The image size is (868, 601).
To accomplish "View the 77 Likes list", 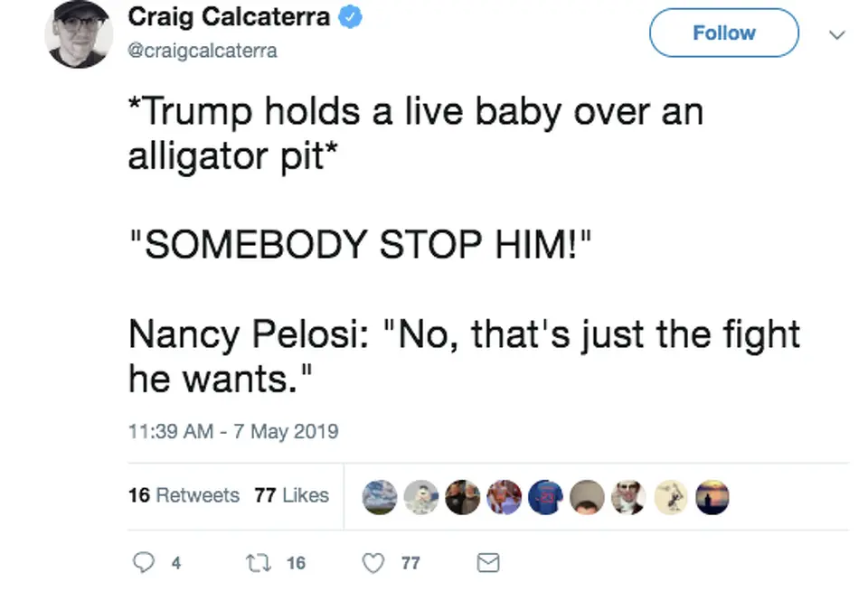I will click(292, 495).
